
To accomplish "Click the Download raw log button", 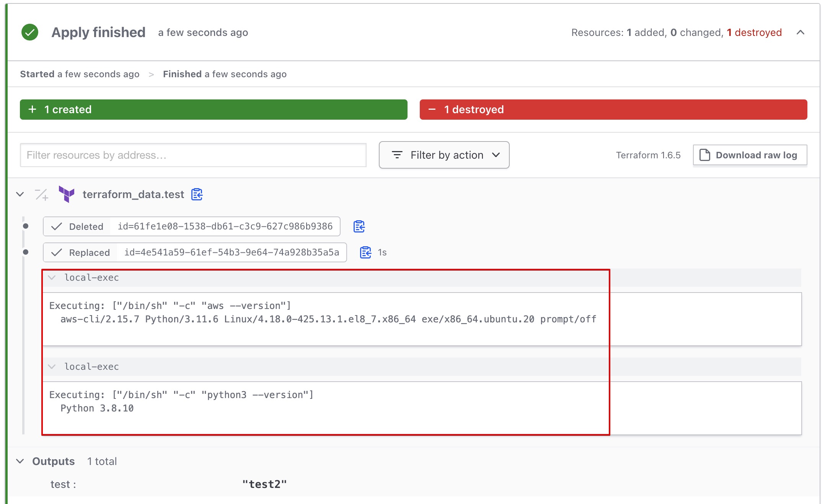I will (x=750, y=155).
